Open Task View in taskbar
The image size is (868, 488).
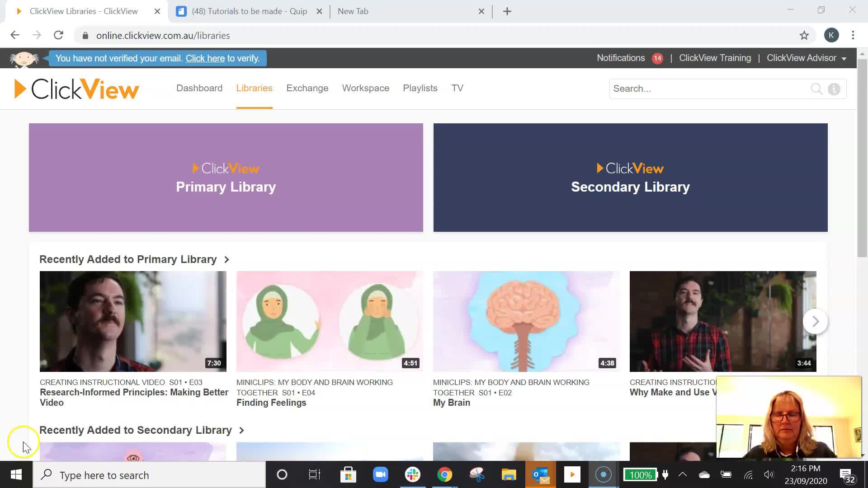click(x=314, y=474)
